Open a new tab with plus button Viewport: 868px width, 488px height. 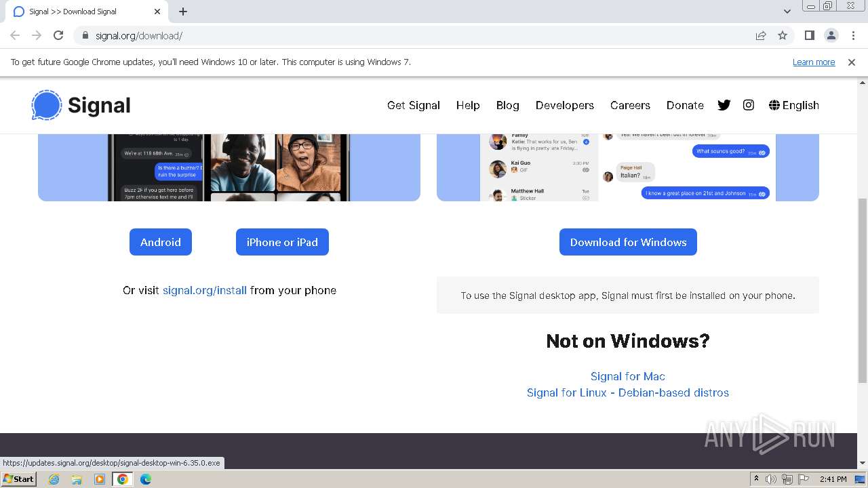pos(183,12)
